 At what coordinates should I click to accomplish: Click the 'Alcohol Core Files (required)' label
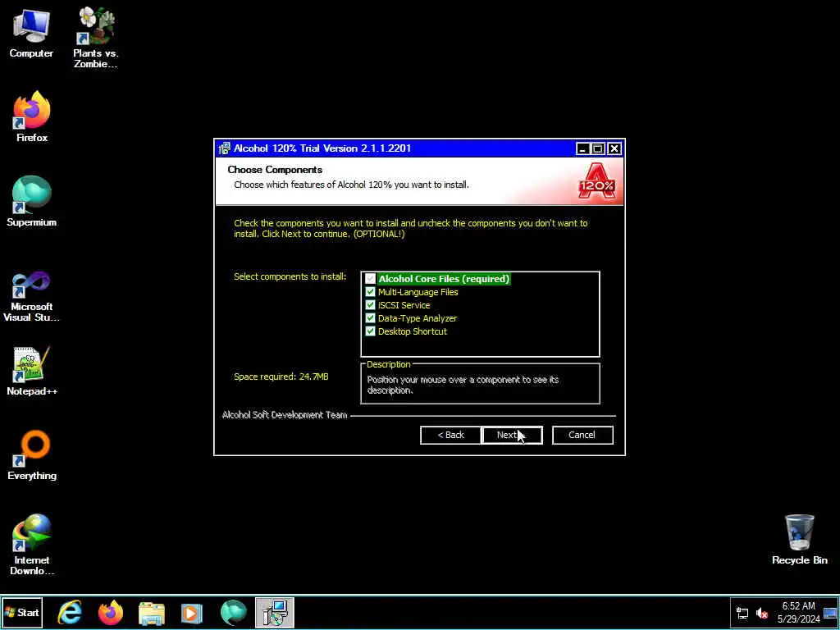(444, 279)
